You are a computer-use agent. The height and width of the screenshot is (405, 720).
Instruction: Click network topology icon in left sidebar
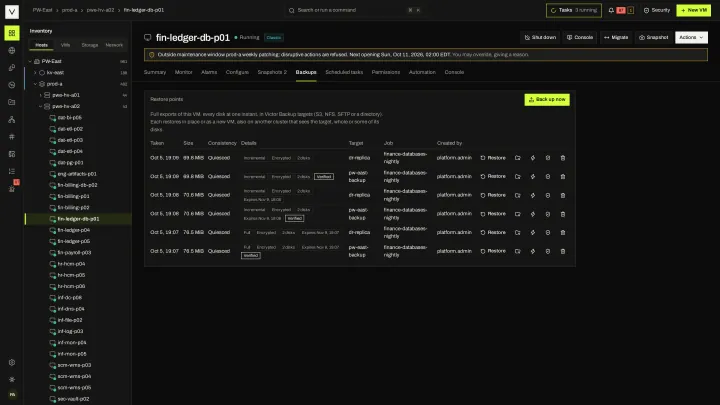[11, 119]
